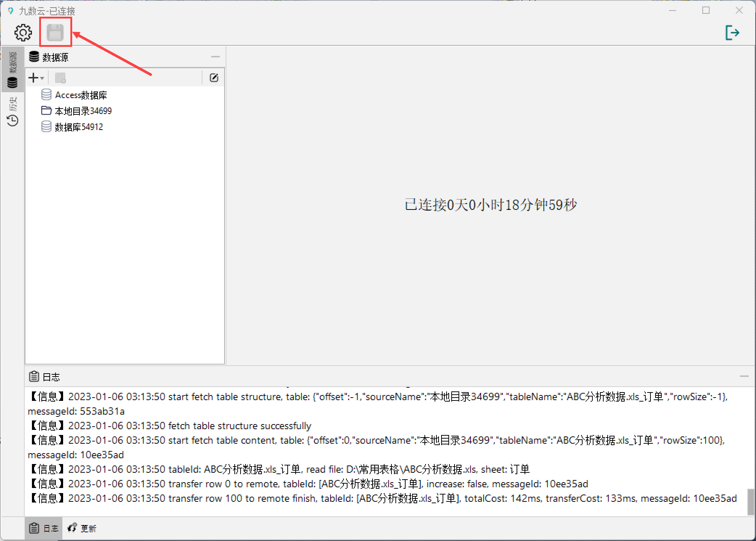The image size is (756, 541).
Task: Switch to the 更新 bottom tab
Action: click(x=82, y=528)
